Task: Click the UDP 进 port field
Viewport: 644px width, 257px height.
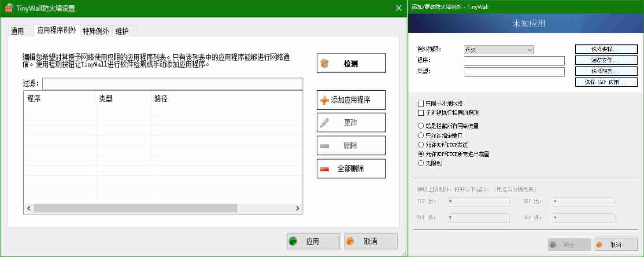Action: 584,218
